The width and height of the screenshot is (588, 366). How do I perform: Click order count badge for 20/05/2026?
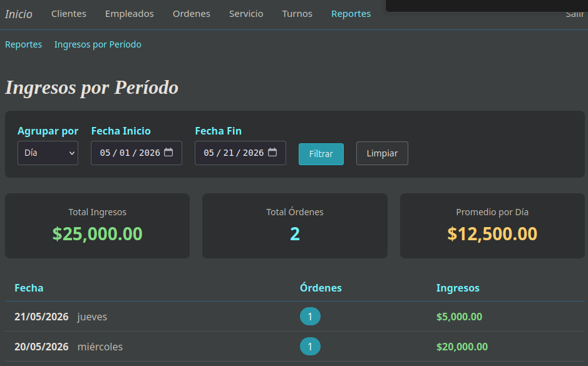[310, 347]
